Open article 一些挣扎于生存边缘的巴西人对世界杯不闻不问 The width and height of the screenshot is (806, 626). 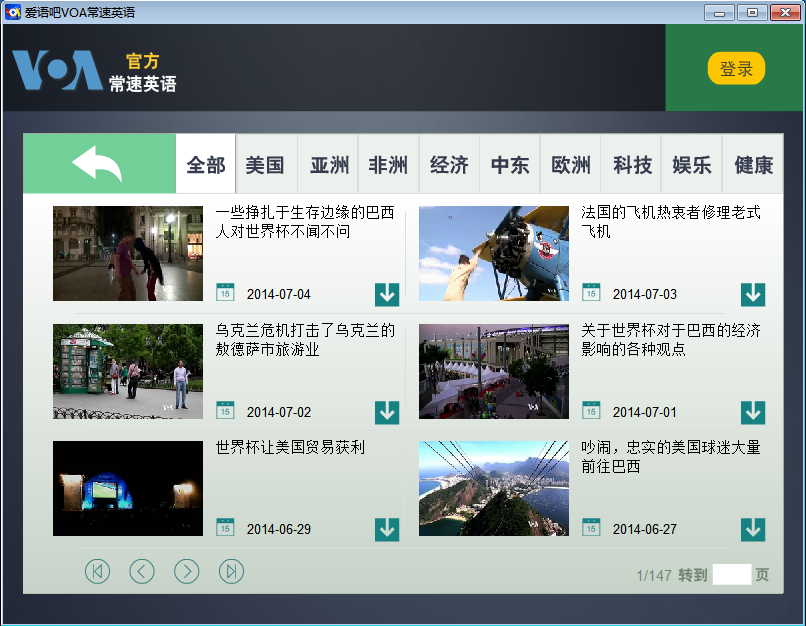[x=305, y=222]
